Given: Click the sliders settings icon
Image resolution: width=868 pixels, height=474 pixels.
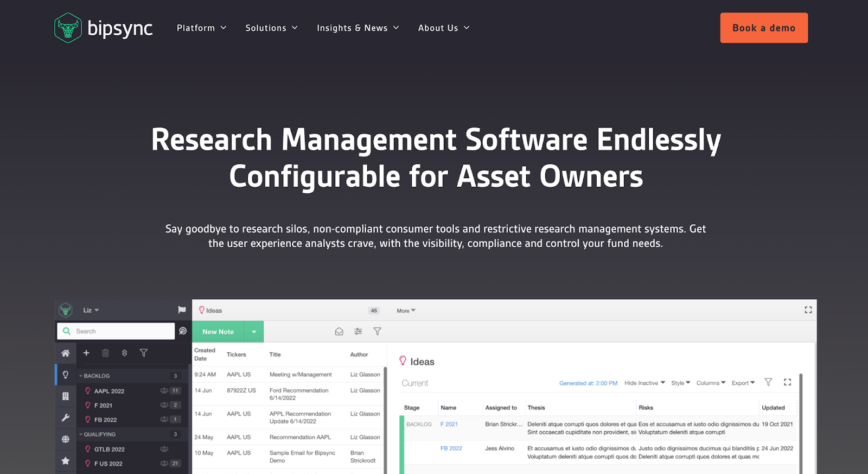Looking at the screenshot, I should coord(358,331).
